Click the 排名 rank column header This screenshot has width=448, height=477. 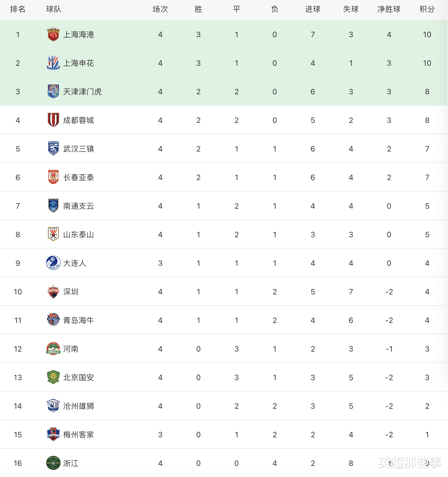tap(18, 9)
